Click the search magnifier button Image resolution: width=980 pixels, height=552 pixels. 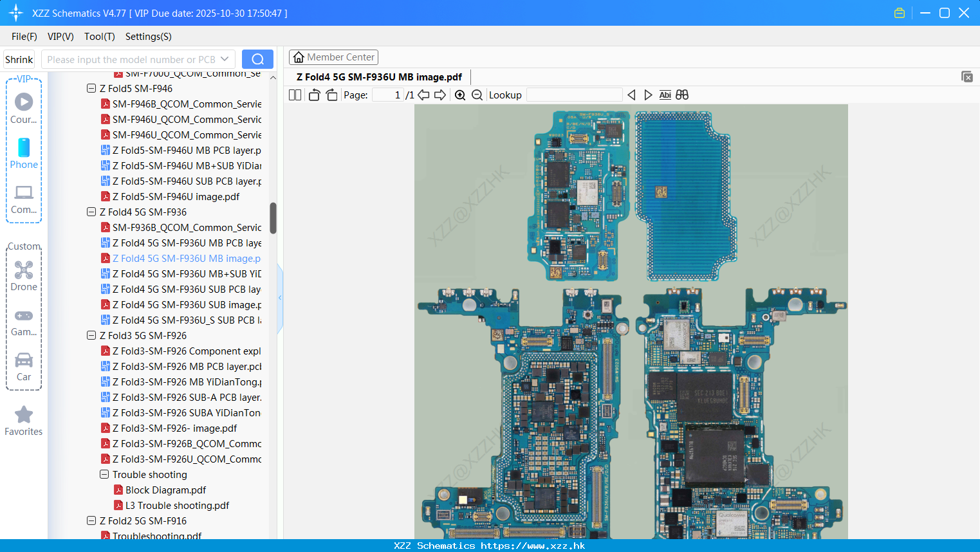[257, 59]
